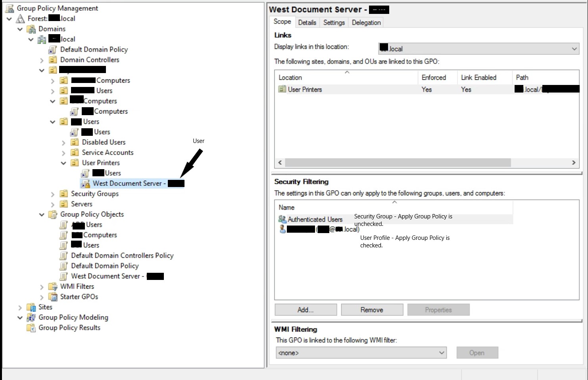Click the Starter GPOs icon
This screenshot has width=588, height=380.
click(53, 297)
